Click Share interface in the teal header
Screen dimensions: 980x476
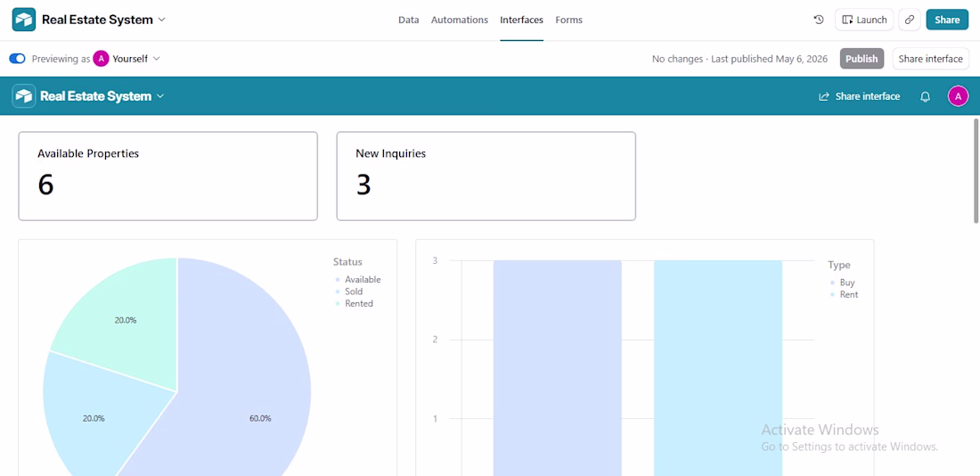[x=860, y=96]
